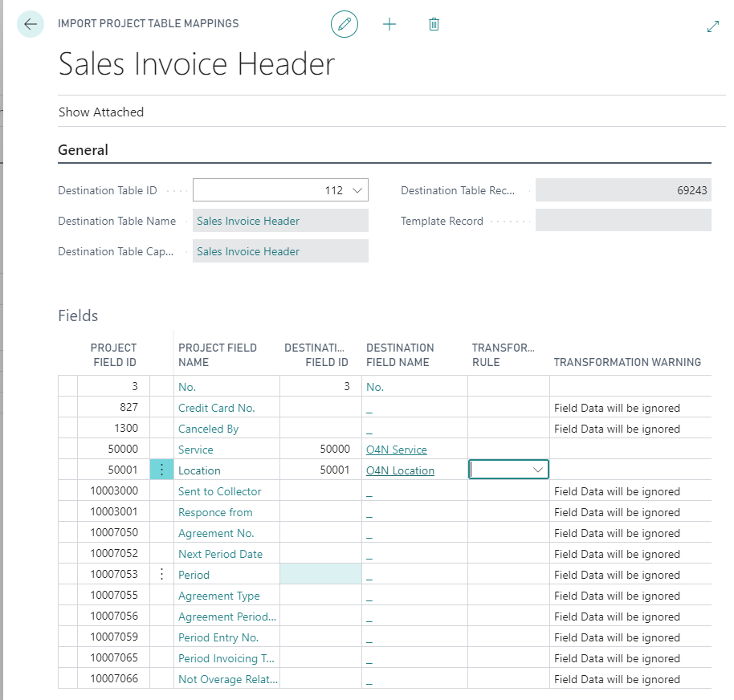The height and width of the screenshot is (700, 734).
Task: Collapse the General section header
Action: pos(84,150)
